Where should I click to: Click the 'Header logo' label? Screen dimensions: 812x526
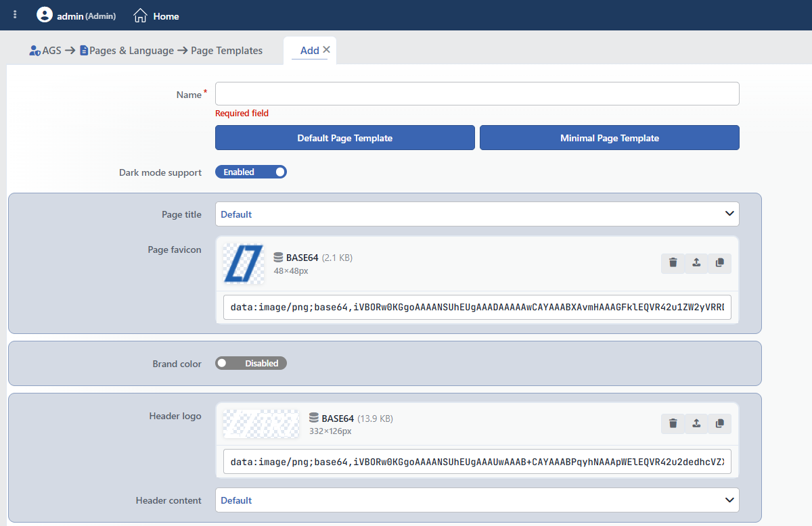tap(175, 416)
